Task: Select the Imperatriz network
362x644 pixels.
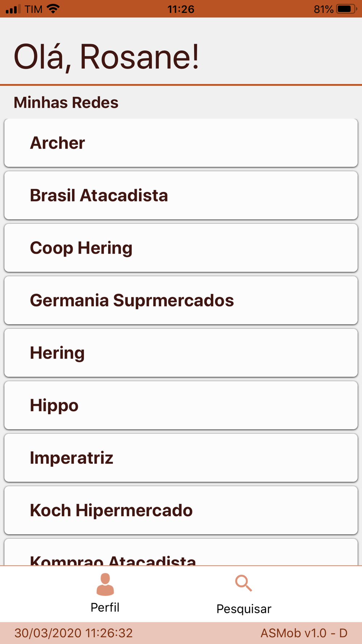Action: 181,458
